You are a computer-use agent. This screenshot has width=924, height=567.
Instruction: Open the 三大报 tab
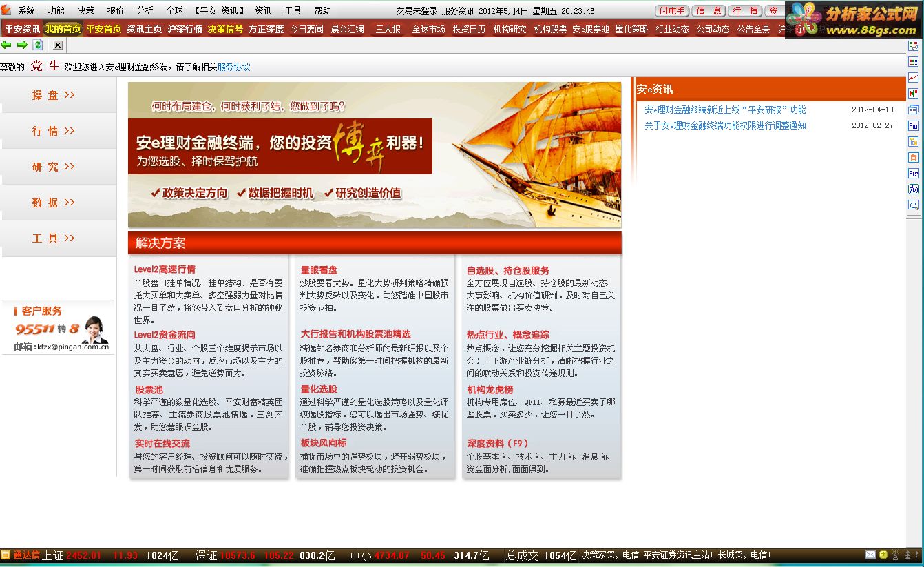click(x=388, y=29)
